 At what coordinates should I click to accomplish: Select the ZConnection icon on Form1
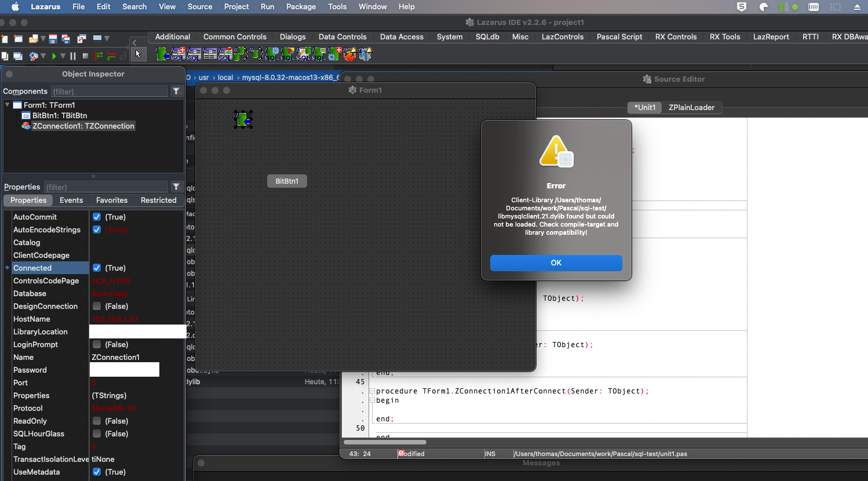243,119
